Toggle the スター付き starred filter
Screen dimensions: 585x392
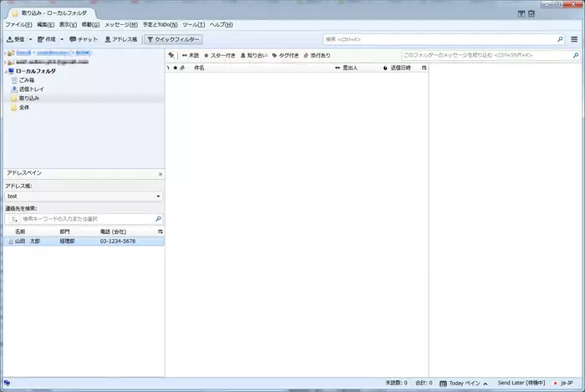click(x=220, y=55)
